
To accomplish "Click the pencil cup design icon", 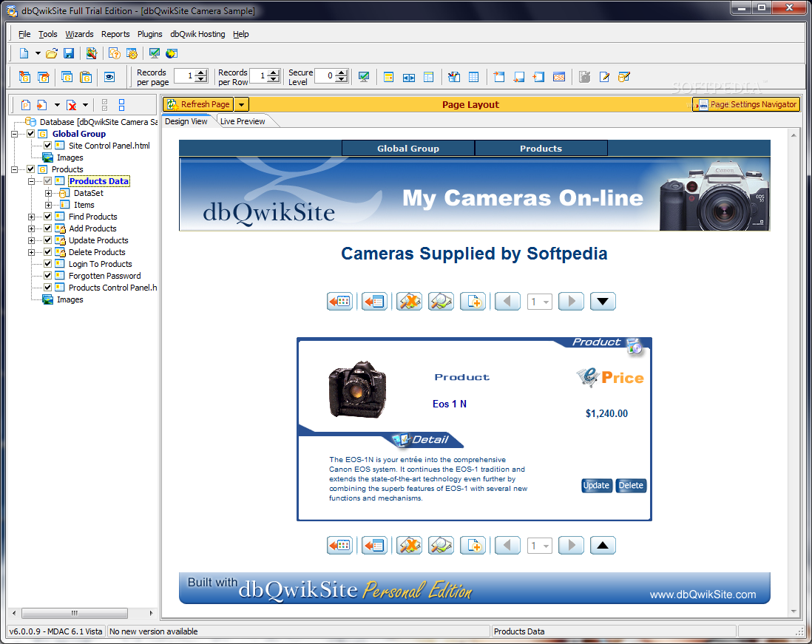I will [x=453, y=77].
